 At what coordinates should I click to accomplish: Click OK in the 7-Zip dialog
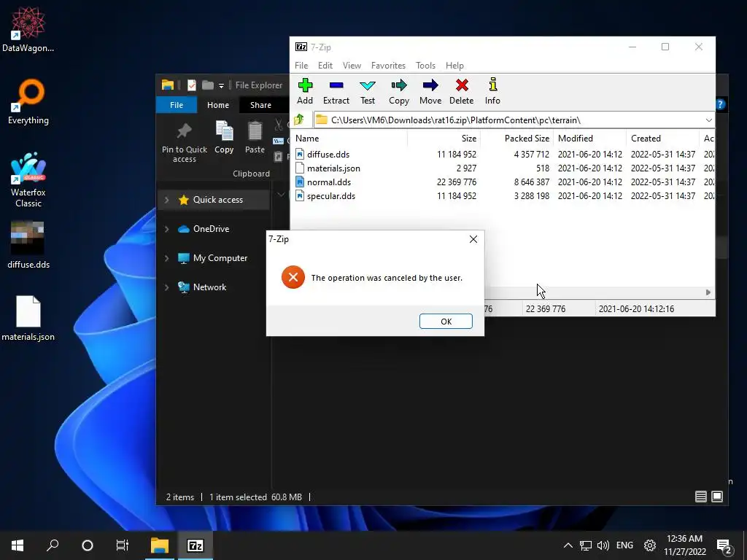click(446, 321)
